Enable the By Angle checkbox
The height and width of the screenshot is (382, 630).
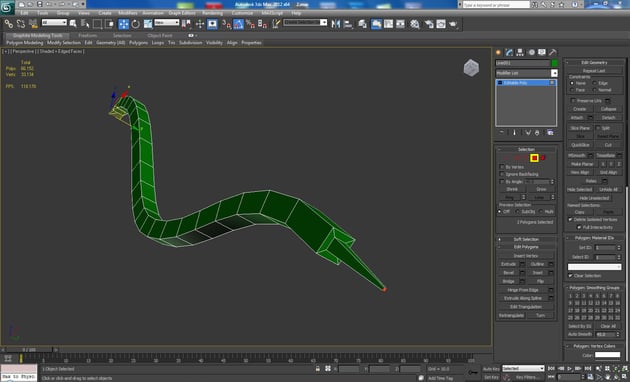(x=502, y=182)
